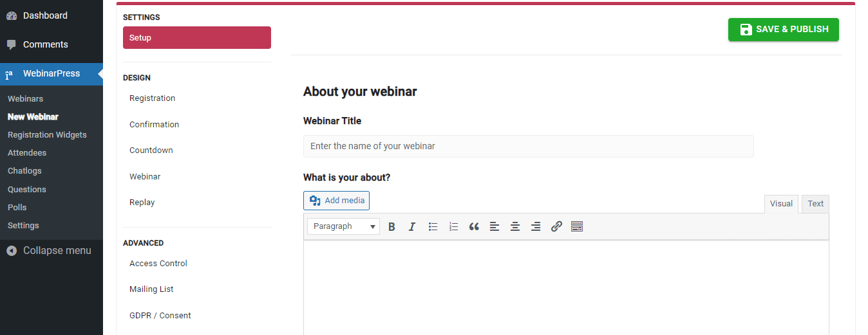Screen dimensions: 868x335
Task: Align text right in editor
Action: tap(536, 226)
